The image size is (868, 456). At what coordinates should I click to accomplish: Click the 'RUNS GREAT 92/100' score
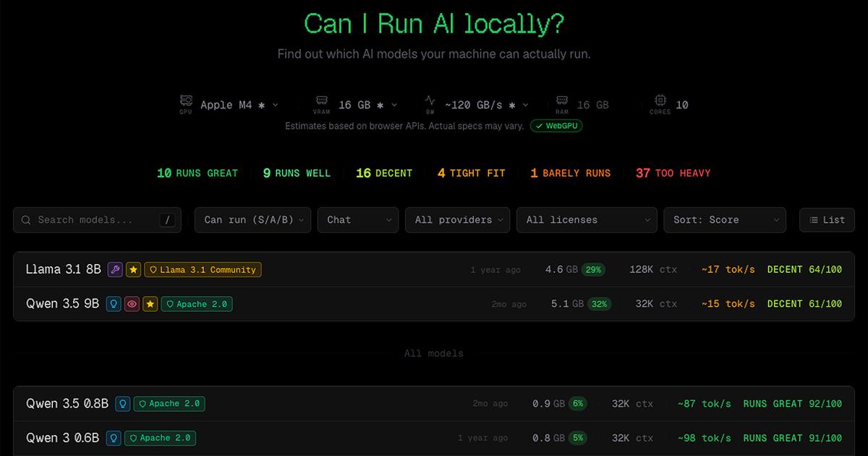pos(793,403)
